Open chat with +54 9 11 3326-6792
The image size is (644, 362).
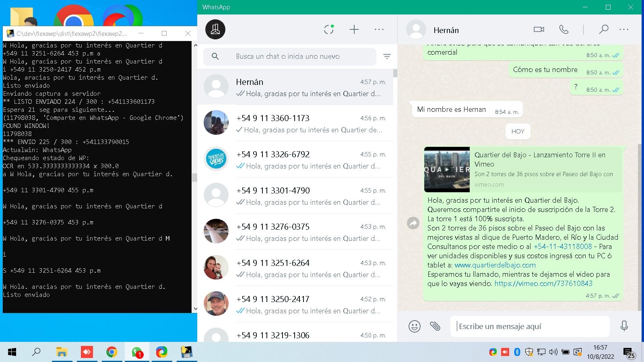pos(295,159)
